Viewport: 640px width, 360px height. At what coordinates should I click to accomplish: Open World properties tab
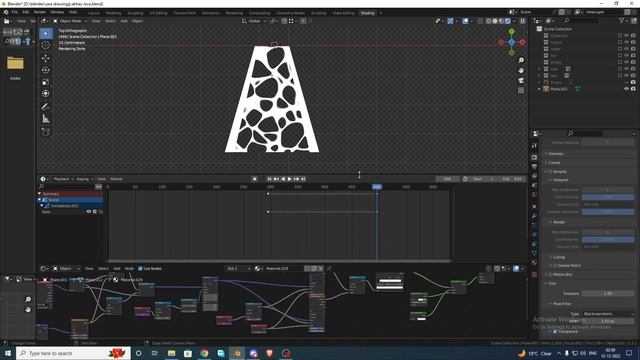[x=534, y=195]
